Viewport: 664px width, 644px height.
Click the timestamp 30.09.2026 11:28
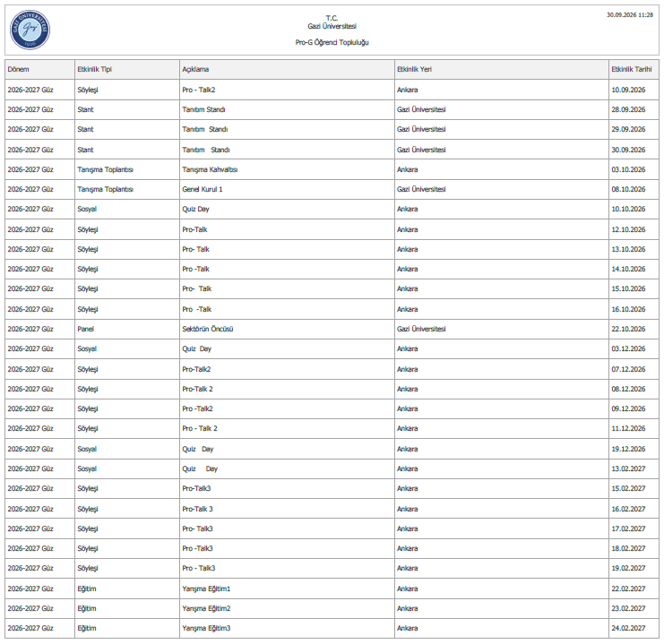pyautogui.click(x=630, y=15)
